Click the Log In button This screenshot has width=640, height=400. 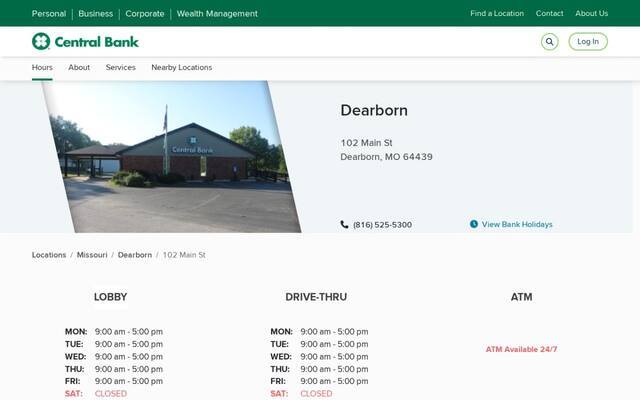point(588,42)
